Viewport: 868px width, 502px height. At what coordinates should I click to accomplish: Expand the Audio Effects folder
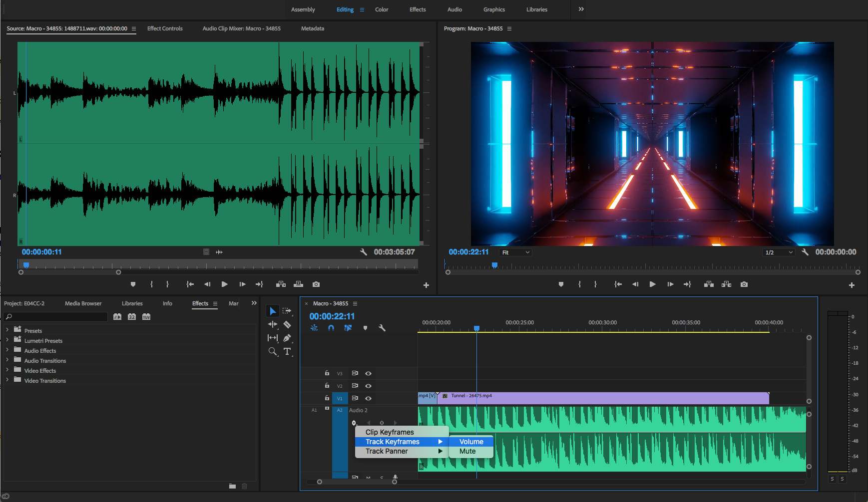(7, 350)
